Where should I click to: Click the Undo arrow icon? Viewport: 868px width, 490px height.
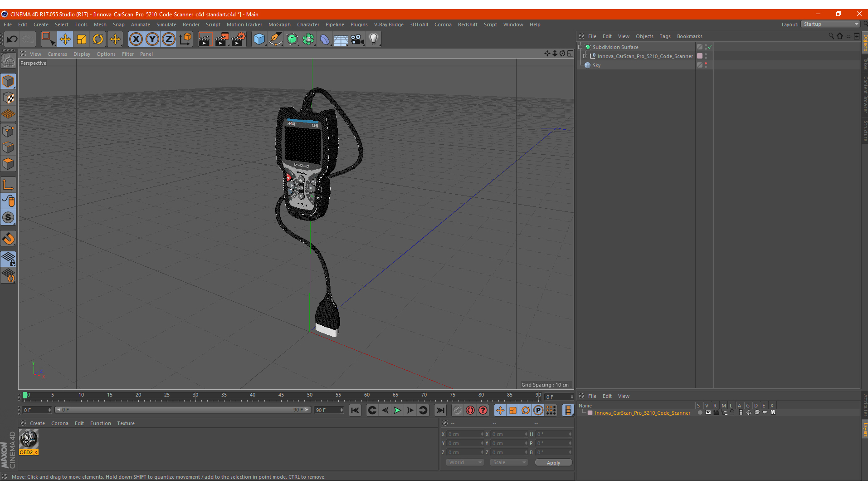[12, 39]
